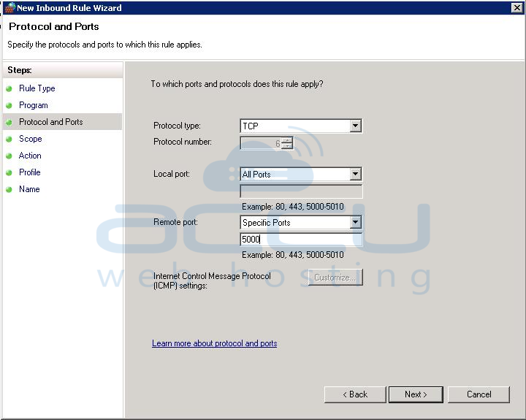Click green bullet beside Program step
Image resolution: width=526 pixels, height=420 pixels.
(9, 105)
